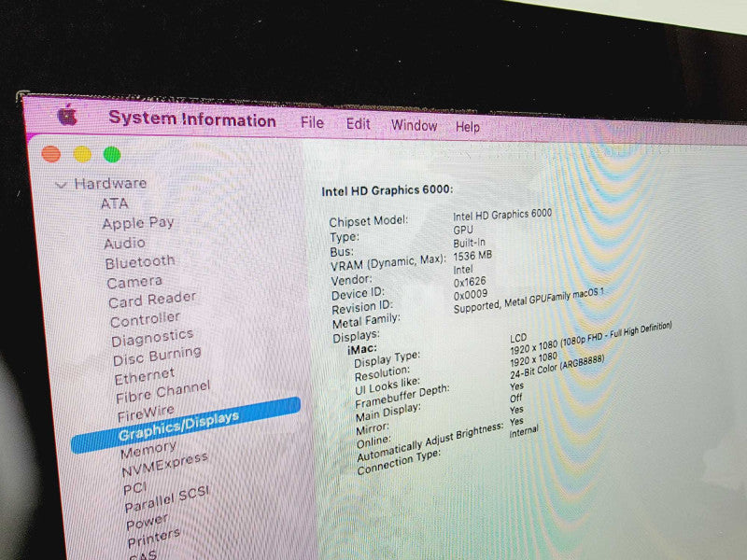The image size is (747, 560).
Task: Click the '1536 MB' VRAM value
Action: 472,256
